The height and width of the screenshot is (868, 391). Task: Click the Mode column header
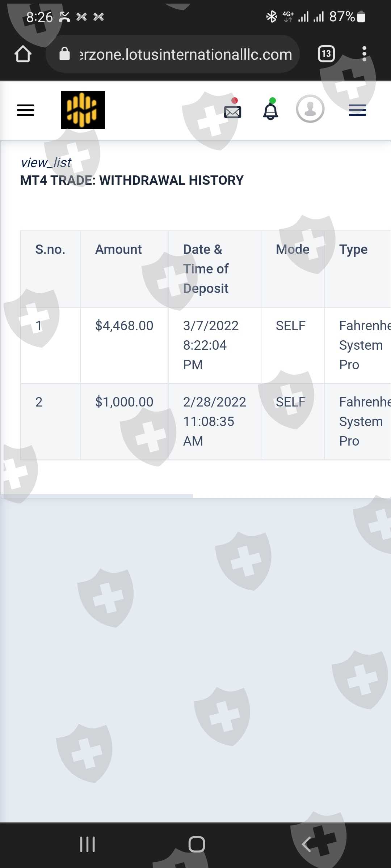tap(293, 250)
